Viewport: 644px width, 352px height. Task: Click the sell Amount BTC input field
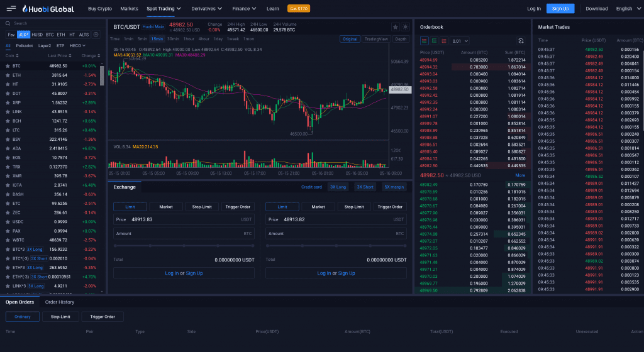tap(336, 233)
